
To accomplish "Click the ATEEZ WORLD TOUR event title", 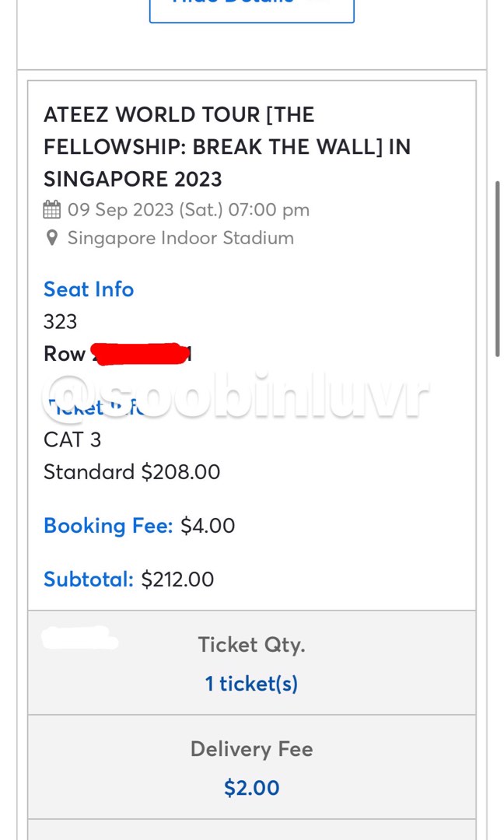I will [226, 146].
